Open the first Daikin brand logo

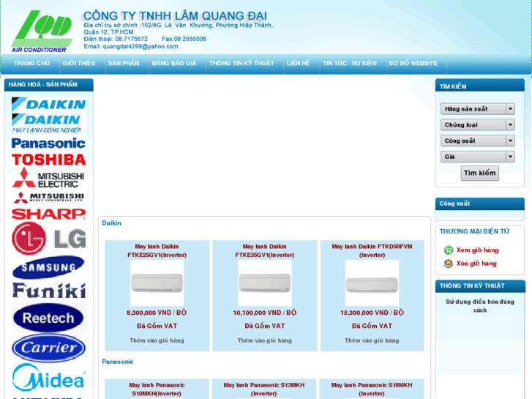pos(48,105)
